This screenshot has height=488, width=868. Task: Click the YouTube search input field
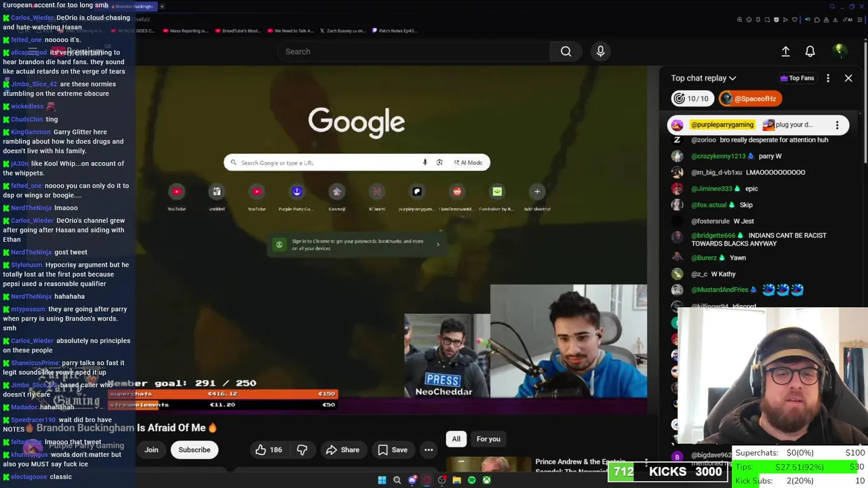(x=414, y=52)
